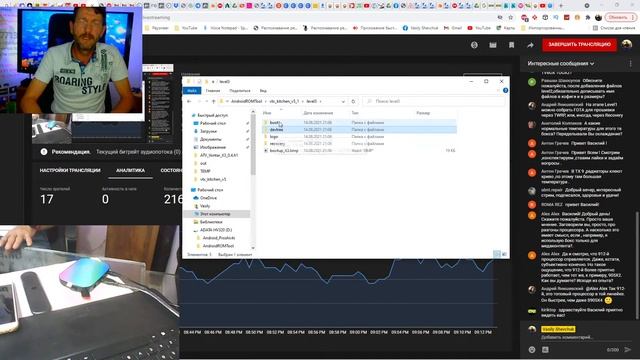Screen dimensions: 640x360
Task: Click the red end stream button
Action: pyautogui.click(x=579, y=44)
